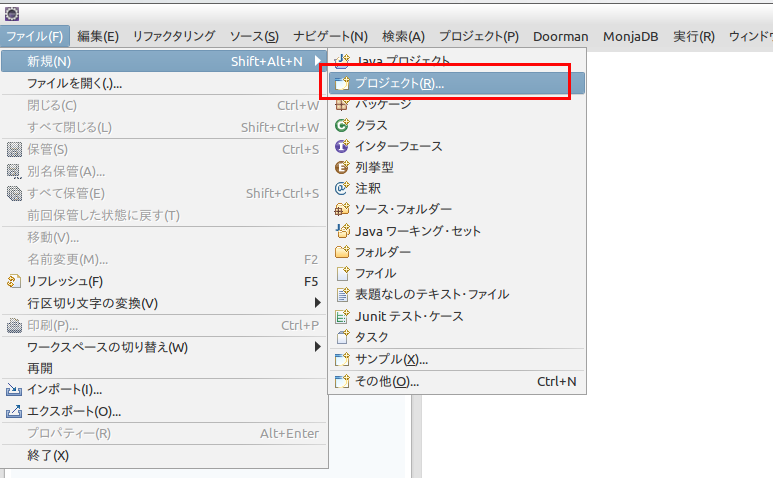
Task: Click the yellow フォルダー folder icon
Action: coord(342,252)
